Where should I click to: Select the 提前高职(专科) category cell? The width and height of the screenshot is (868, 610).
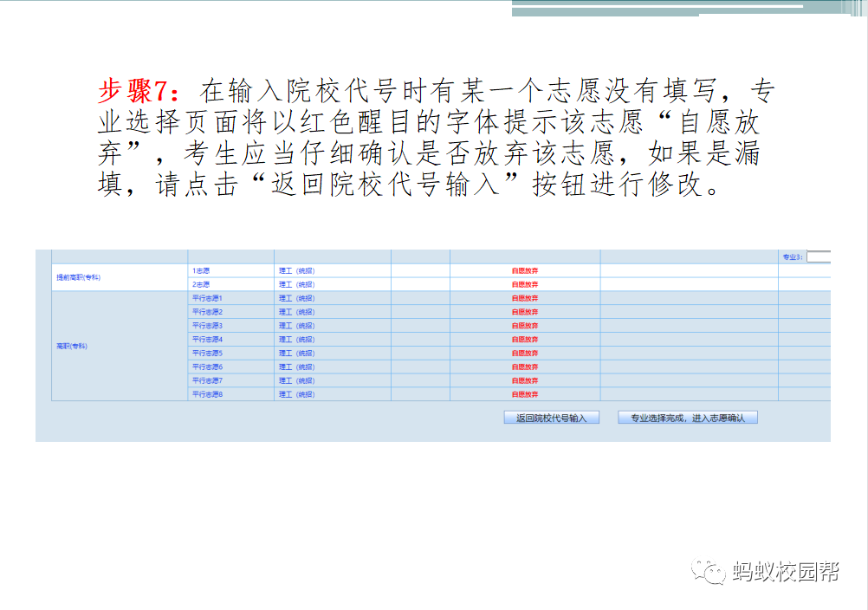(x=79, y=277)
